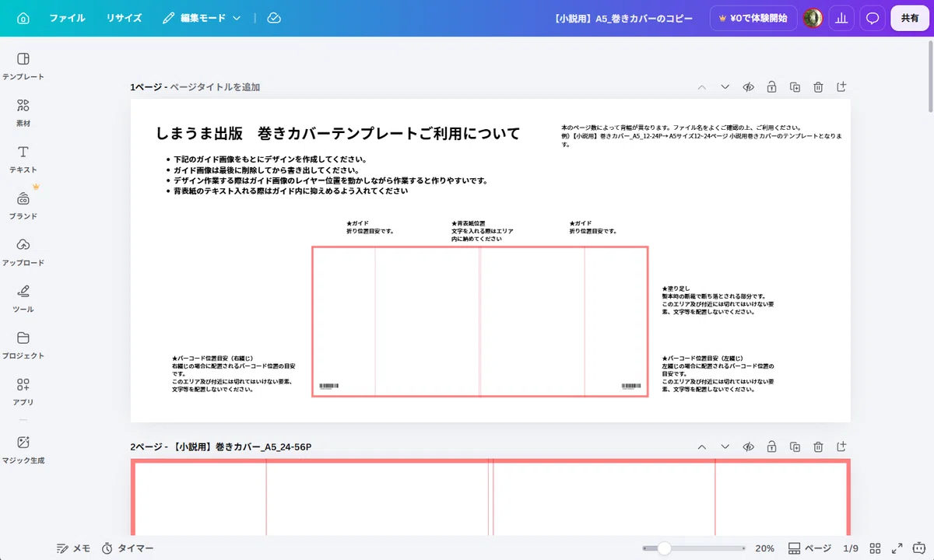Expand the 編集モード dropdown
This screenshot has width=934, height=560.
tap(202, 18)
